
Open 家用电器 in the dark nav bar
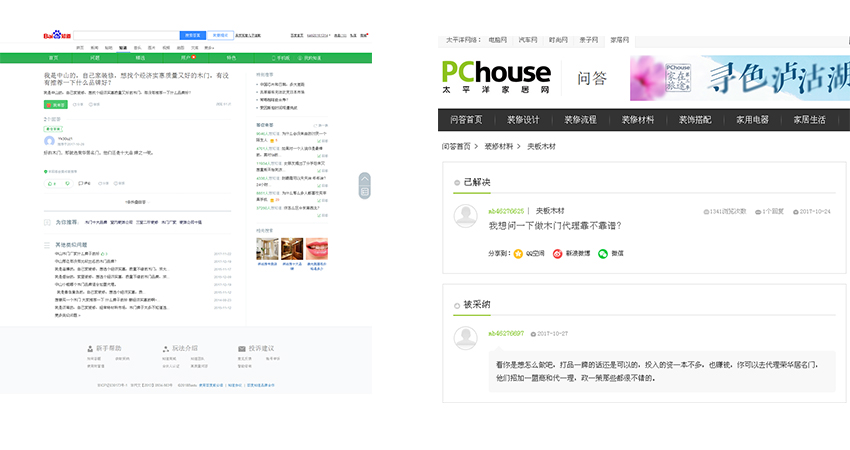coord(752,120)
